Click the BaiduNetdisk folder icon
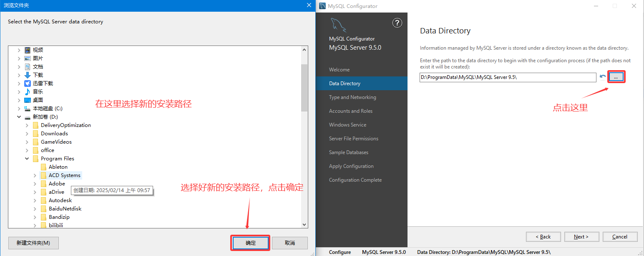This screenshot has width=644, height=256. tap(43, 209)
